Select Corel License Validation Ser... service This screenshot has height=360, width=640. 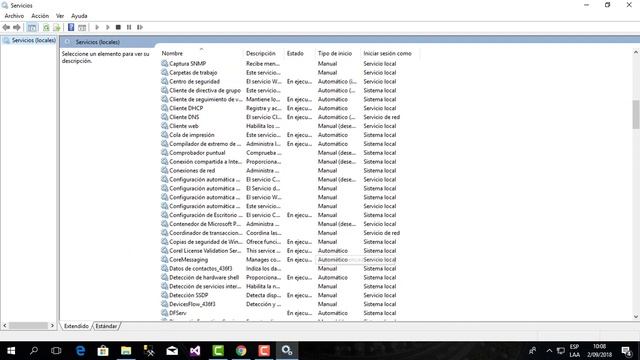tap(205, 251)
